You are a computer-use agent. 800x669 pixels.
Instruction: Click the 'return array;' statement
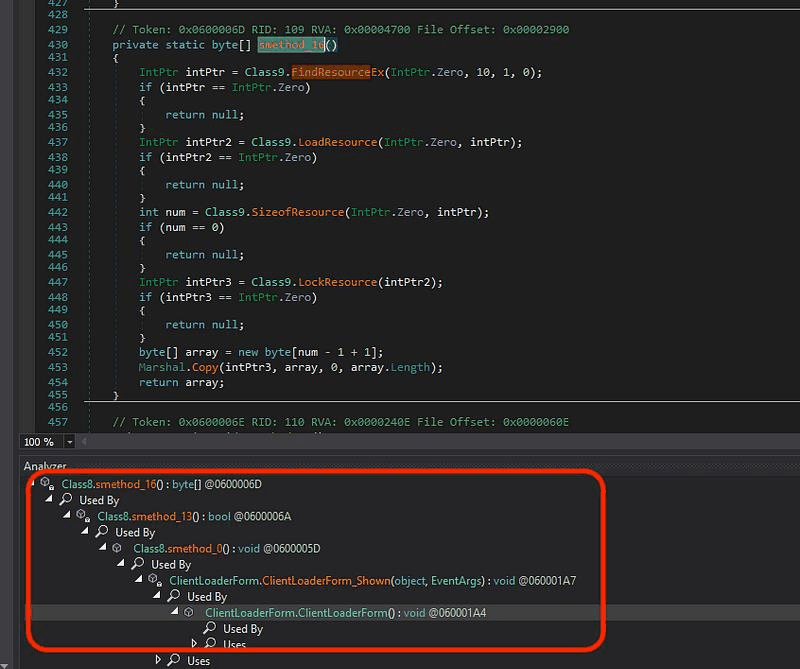tap(181, 382)
